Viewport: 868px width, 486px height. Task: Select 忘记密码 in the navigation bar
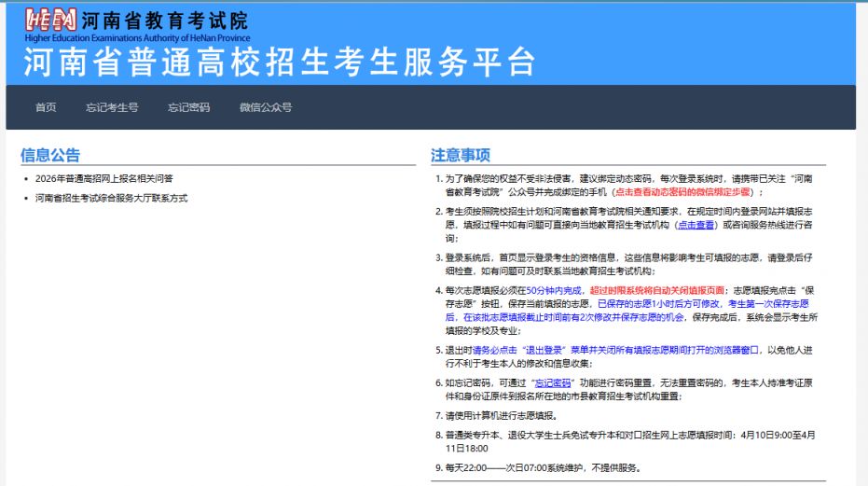coord(188,107)
